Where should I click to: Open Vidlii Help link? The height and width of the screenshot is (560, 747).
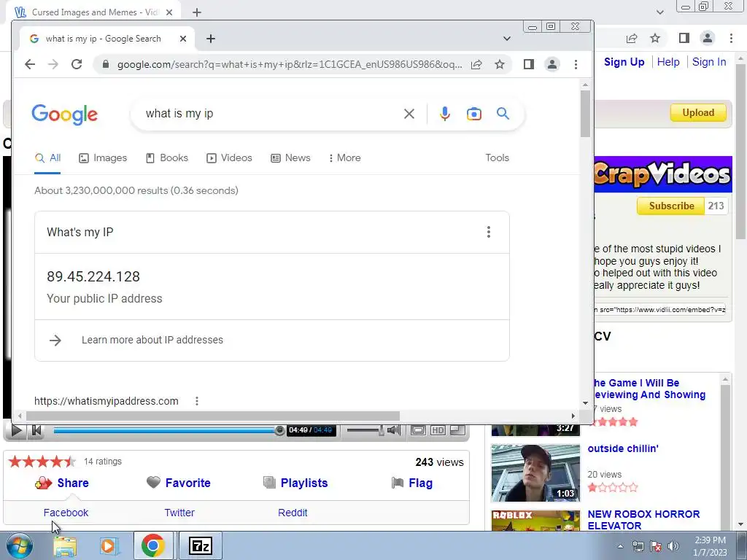(668, 62)
